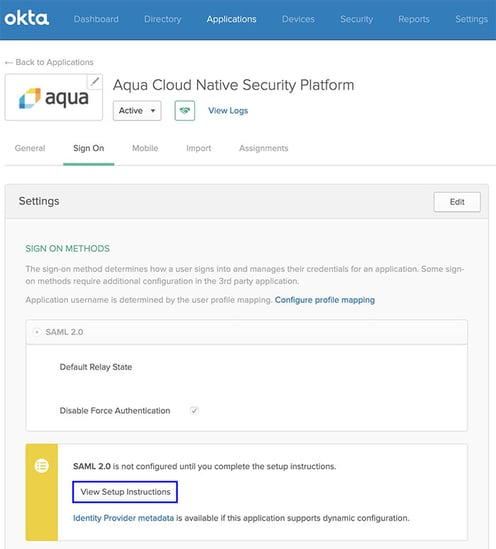Open the Security menu in top bar
Screen dimensions: 496x549
[356, 19]
